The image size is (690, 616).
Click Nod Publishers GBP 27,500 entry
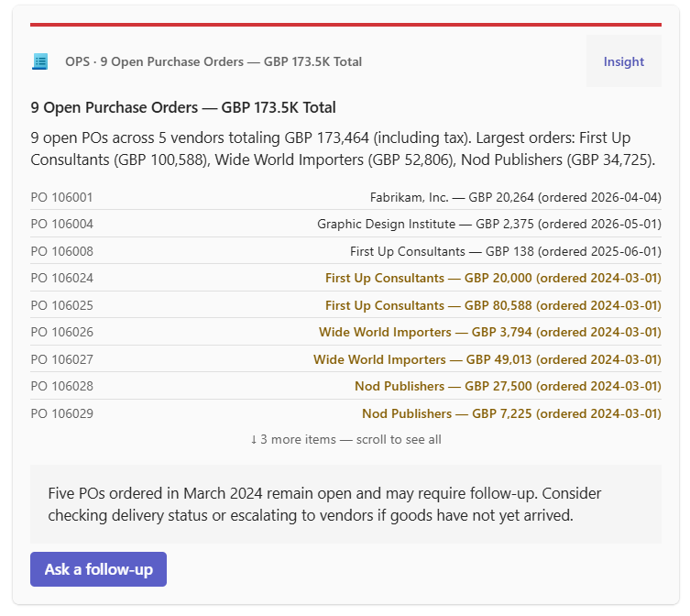pos(509,386)
